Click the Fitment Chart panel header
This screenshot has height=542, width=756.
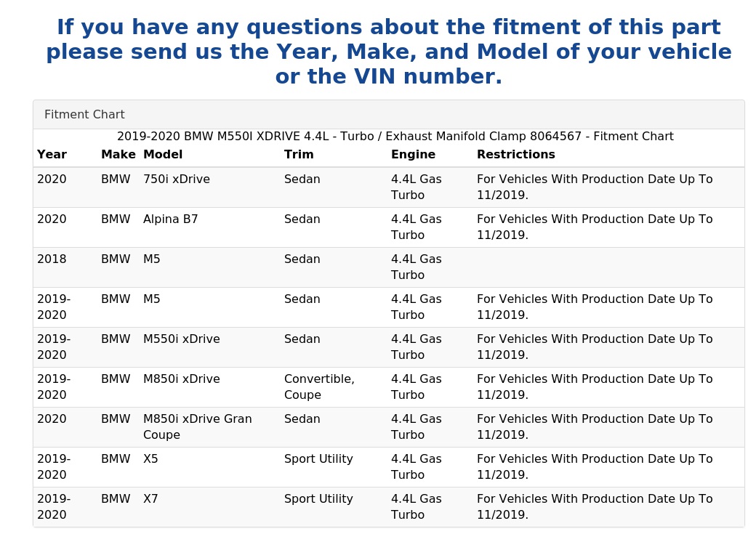[x=389, y=115]
